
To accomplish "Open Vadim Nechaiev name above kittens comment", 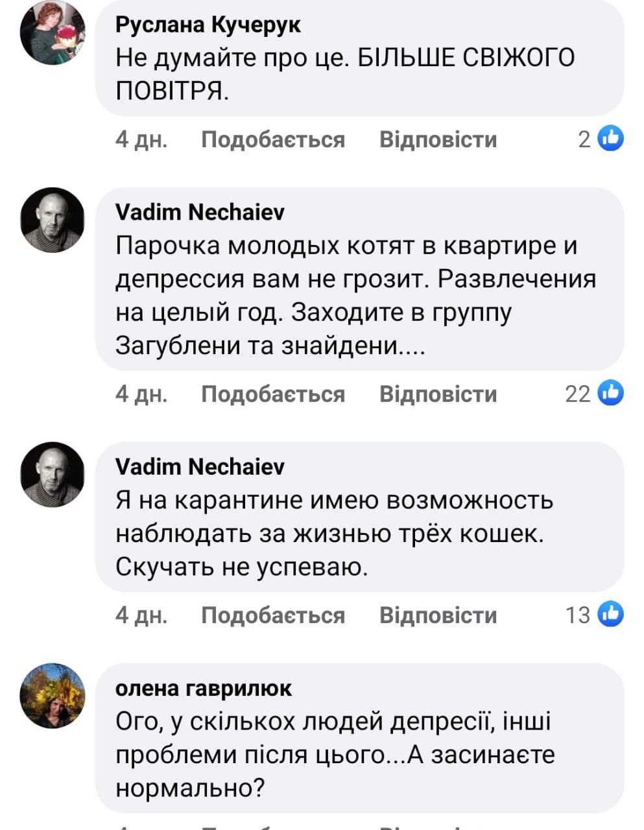I will (200, 212).
